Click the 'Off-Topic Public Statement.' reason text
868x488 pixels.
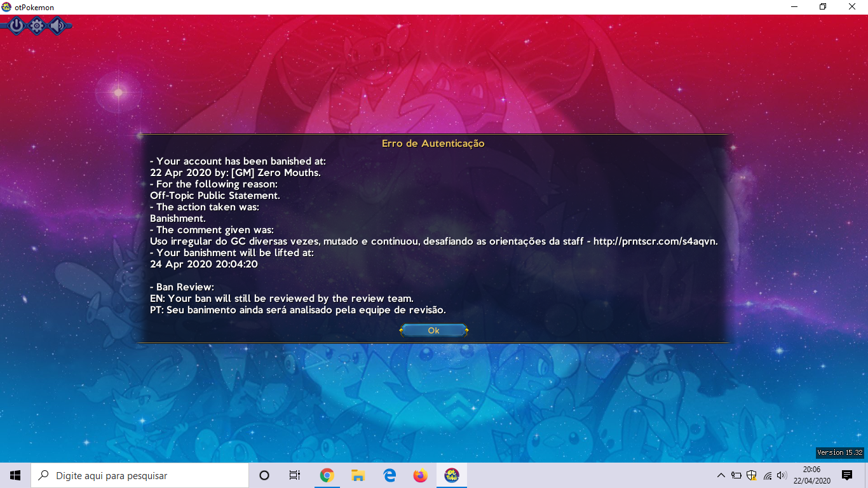[215, 196]
